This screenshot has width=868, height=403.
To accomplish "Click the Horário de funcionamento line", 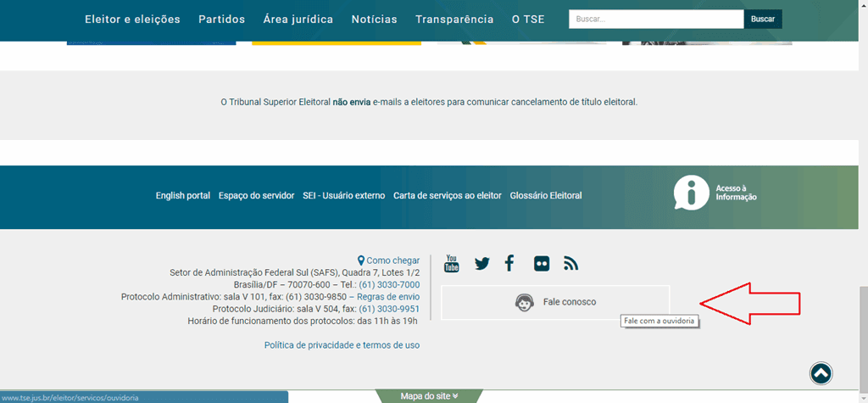I will tap(303, 321).
